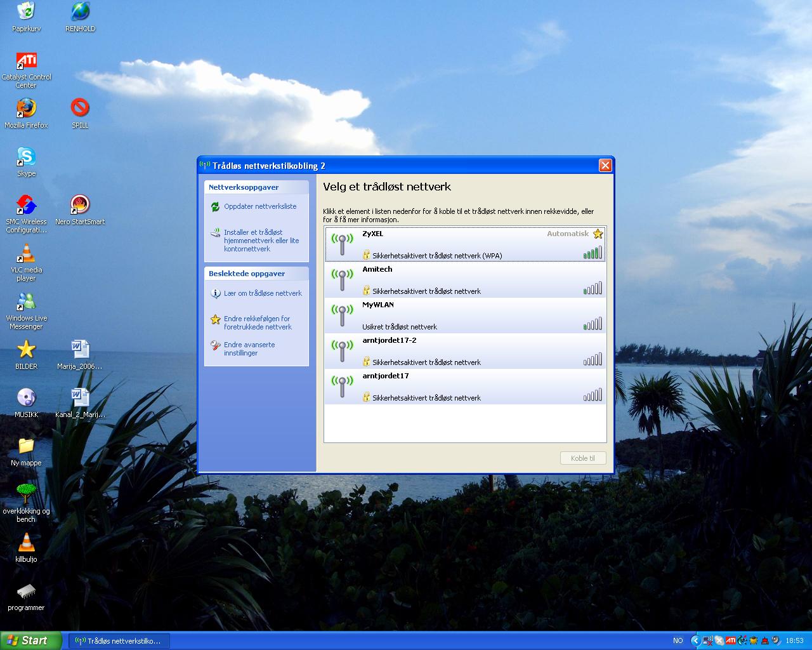
Task: Launch ATI Catalyst Control Center shortcut
Action: (26, 70)
